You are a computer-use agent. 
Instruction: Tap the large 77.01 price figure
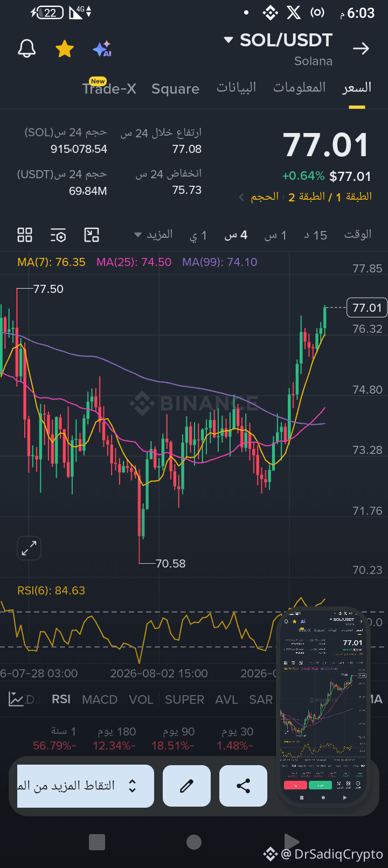(326, 145)
